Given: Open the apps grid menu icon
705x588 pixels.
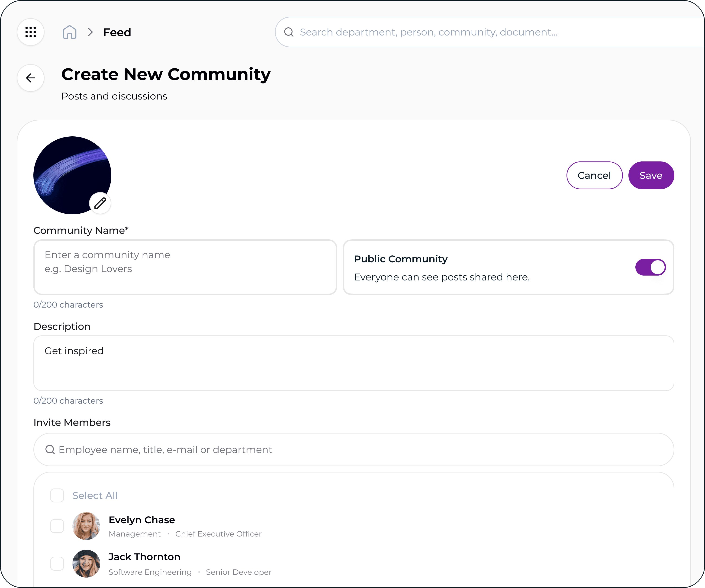Looking at the screenshot, I should tap(31, 32).
